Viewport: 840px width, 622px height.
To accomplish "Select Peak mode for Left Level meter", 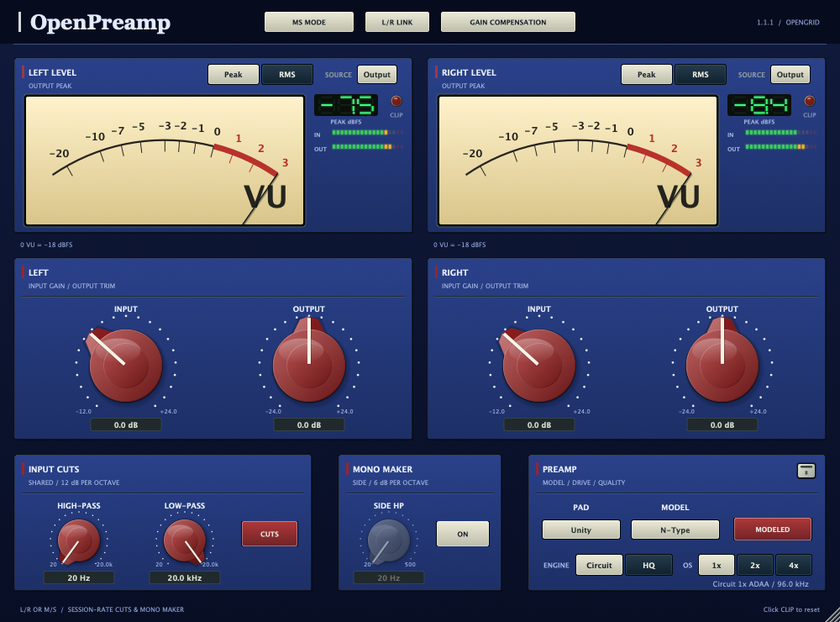I will 233,75.
